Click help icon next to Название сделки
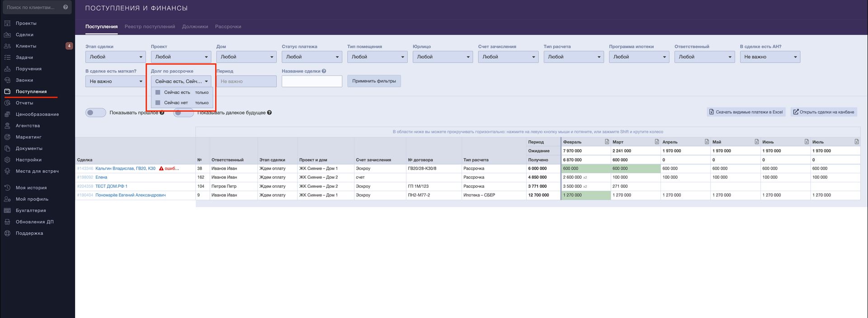 324,71
